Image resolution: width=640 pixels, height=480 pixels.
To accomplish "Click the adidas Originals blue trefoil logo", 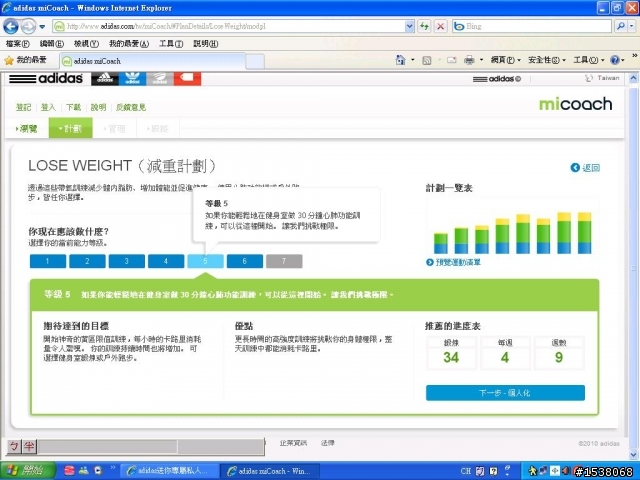I will (x=132, y=78).
